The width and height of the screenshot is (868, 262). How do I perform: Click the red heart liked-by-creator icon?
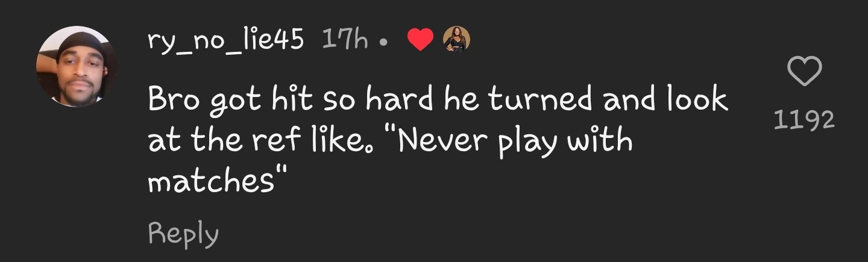(x=420, y=40)
